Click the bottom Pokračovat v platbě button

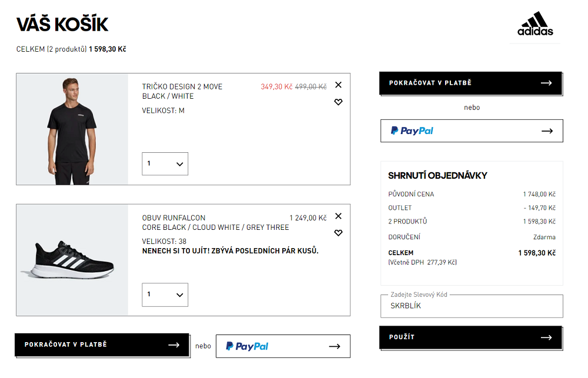point(102,344)
